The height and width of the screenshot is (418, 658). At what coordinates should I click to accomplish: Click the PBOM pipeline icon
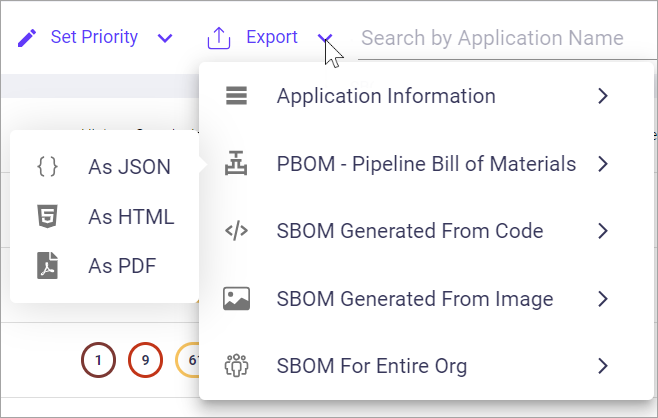click(x=236, y=164)
